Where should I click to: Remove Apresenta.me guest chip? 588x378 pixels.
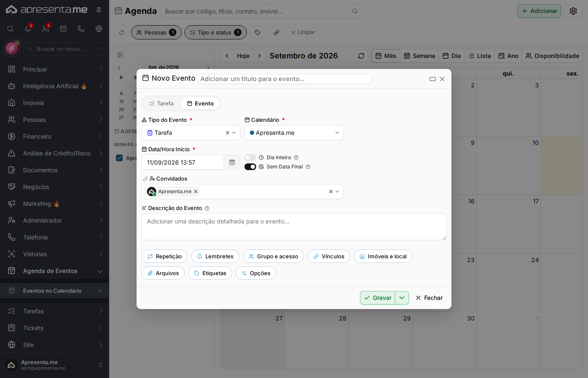[196, 192]
